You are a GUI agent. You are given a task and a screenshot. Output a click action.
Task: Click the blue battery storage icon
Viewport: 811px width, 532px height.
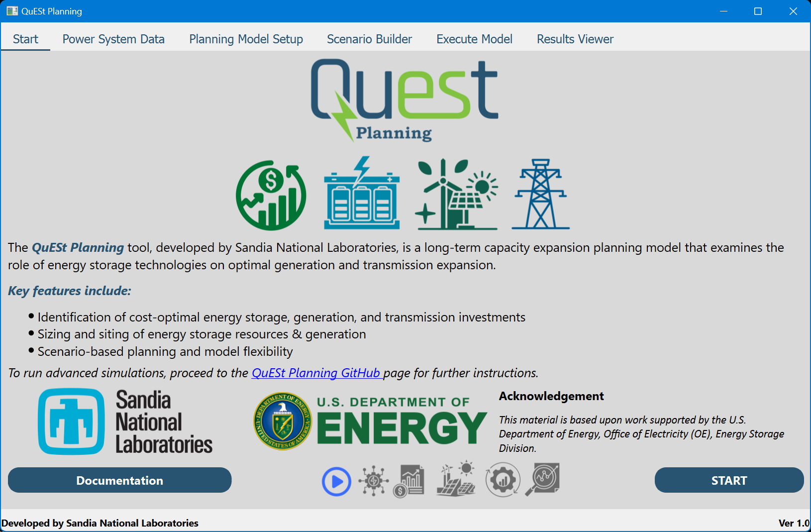362,193
